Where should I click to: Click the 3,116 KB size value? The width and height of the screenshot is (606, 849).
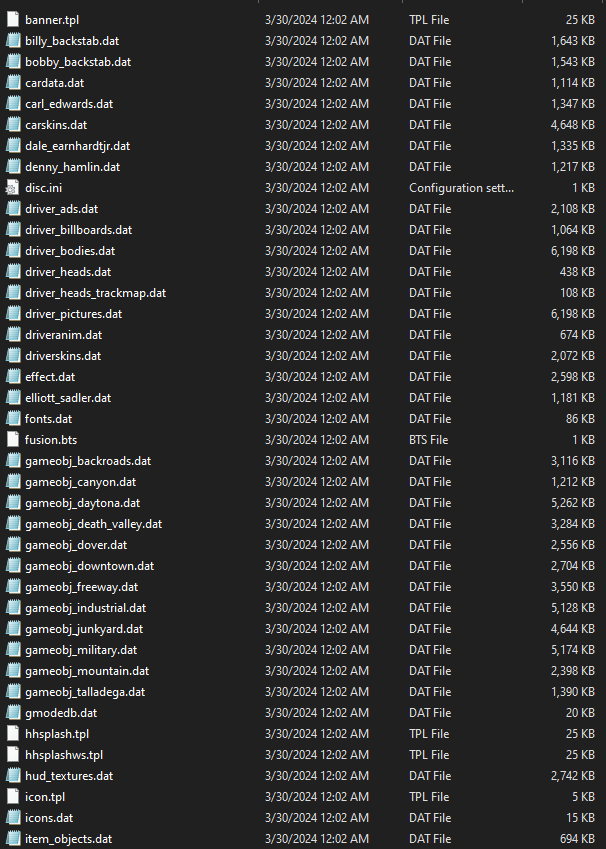coord(572,461)
